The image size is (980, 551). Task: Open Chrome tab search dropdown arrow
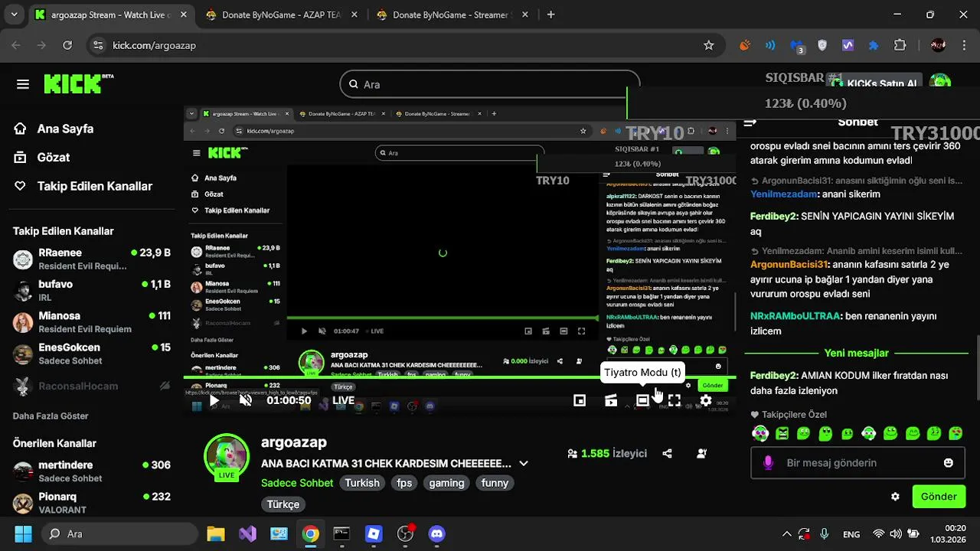tap(12, 15)
